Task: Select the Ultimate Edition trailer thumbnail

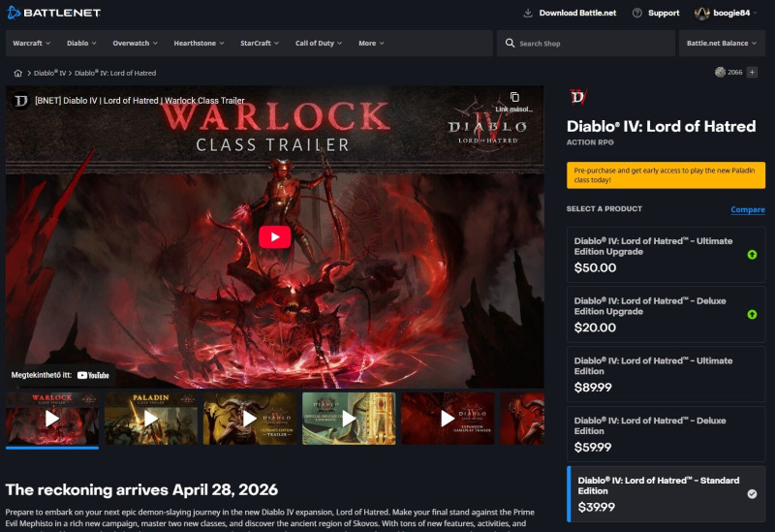Action: pos(250,419)
